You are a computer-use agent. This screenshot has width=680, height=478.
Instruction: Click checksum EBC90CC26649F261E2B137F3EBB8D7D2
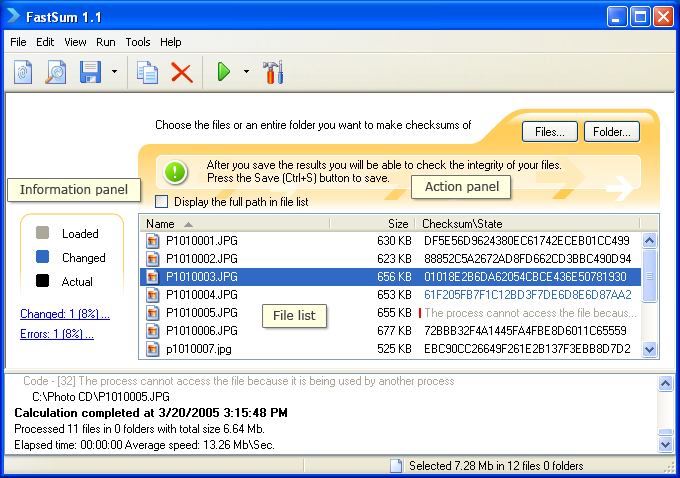527,349
